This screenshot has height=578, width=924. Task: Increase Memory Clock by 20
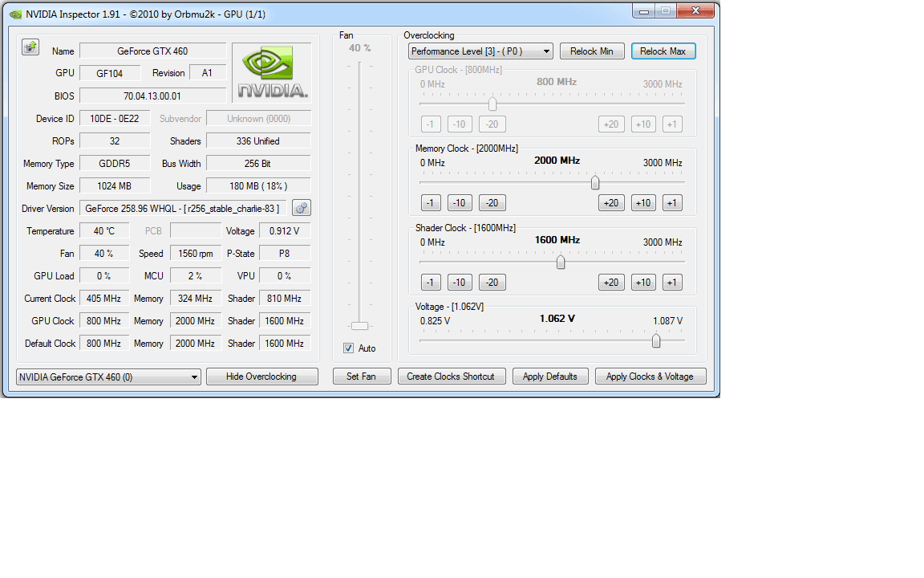pos(611,203)
